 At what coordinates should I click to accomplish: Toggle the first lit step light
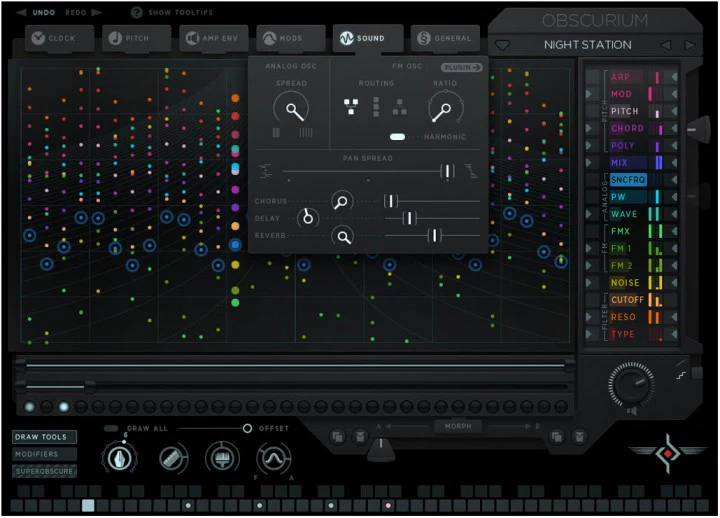click(x=29, y=407)
